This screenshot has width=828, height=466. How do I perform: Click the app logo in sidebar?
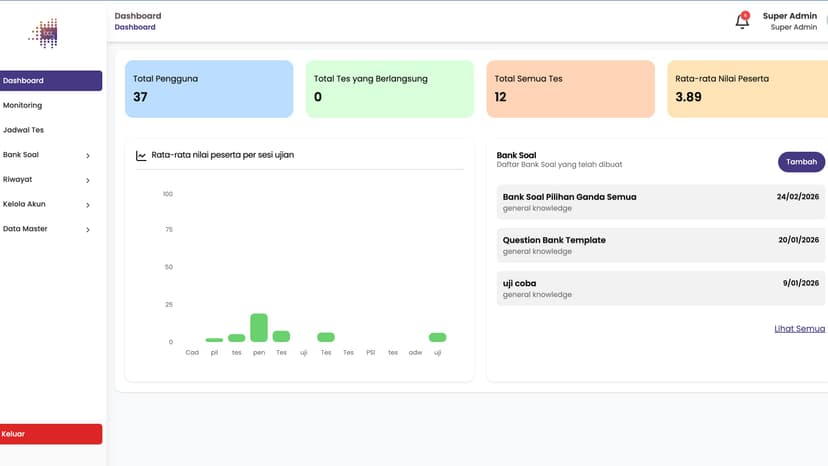tap(44, 33)
